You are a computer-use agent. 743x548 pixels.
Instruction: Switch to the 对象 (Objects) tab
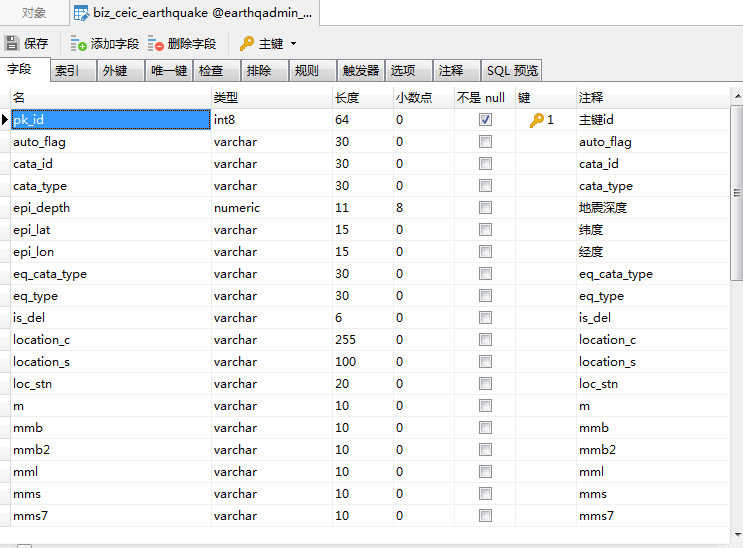34,13
